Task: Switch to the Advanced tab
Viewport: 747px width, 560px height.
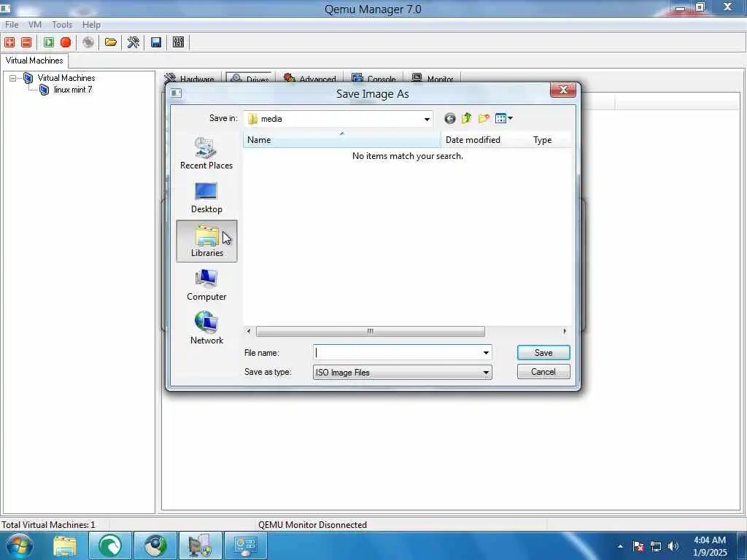Action: 309,78
